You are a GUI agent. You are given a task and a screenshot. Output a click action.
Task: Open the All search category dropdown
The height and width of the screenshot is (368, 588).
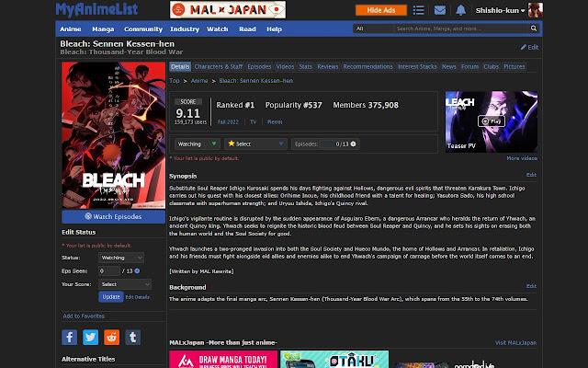tap(373, 29)
